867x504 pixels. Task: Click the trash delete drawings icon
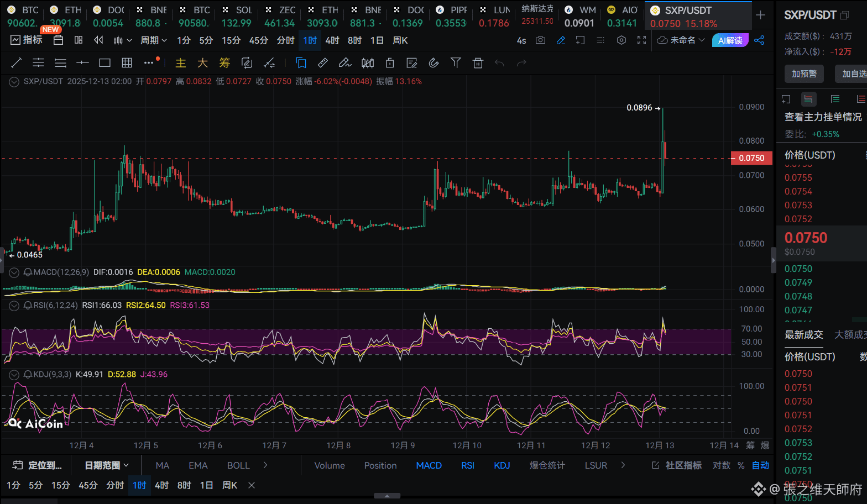[x=478, y=63]
